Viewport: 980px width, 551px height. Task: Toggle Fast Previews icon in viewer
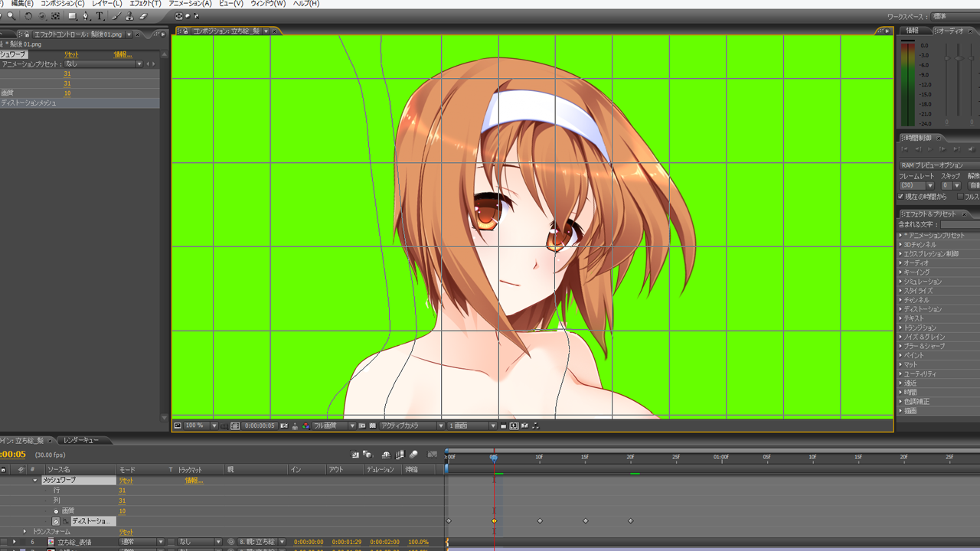pos(513,425)
